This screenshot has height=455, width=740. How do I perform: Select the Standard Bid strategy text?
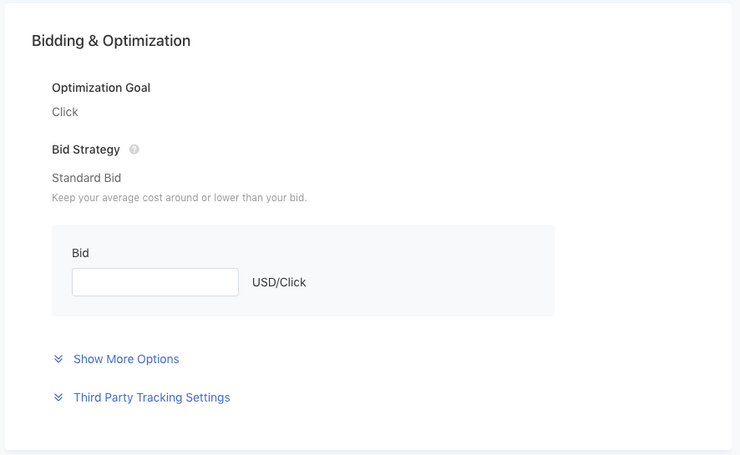tap(86, 178)
